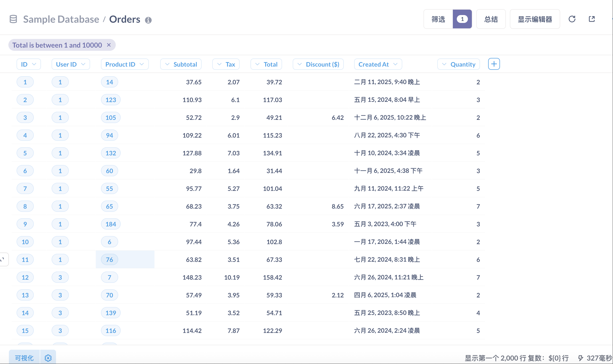Image resolution: width=613 pixels, height=364 pixels.
Task: Click the expand row icon beside row 11
Action: point(3,259)
